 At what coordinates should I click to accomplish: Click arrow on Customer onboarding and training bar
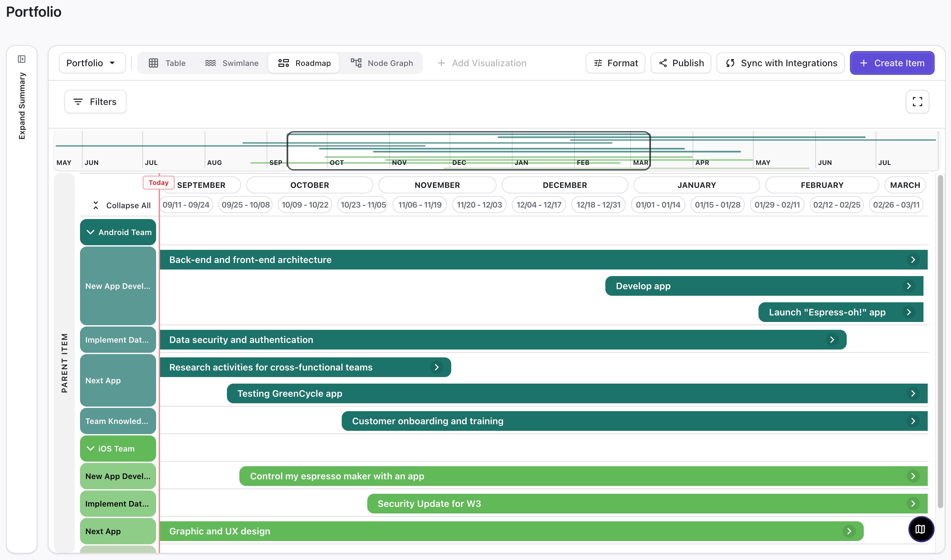point(913,421)
